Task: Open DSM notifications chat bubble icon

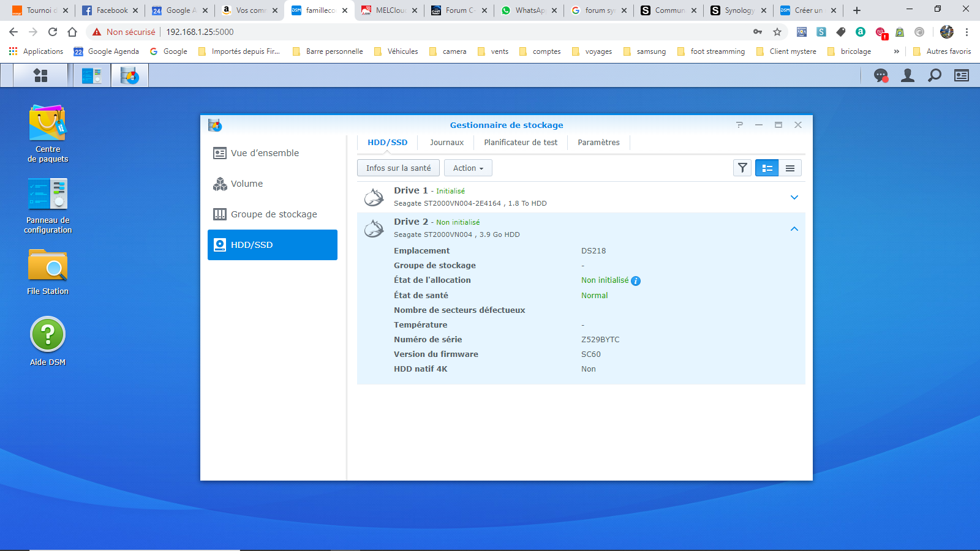Action: pos(881,75)
